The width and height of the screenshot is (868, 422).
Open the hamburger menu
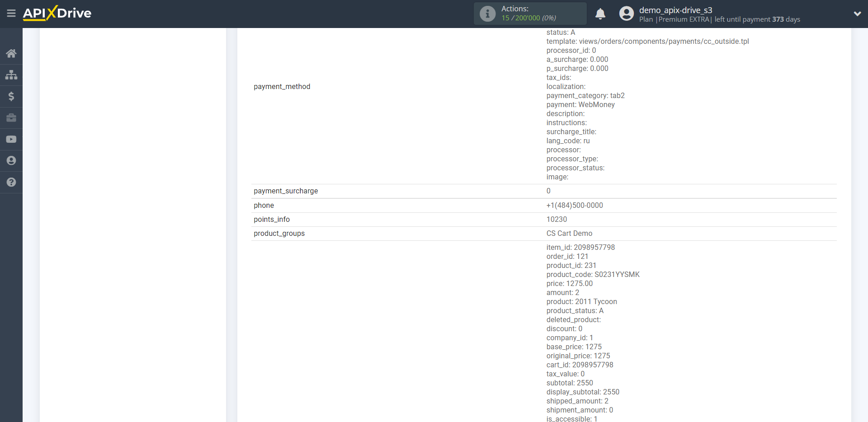pyautogui.click(x=11, y=13)
